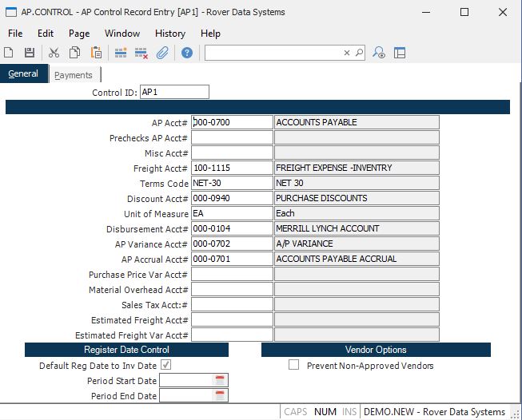Screen dimensions: 522x420
Task: Enable Prevent Non-Approved Vendors checkbox
Action: pyautogui.click(x=294, y=366)
